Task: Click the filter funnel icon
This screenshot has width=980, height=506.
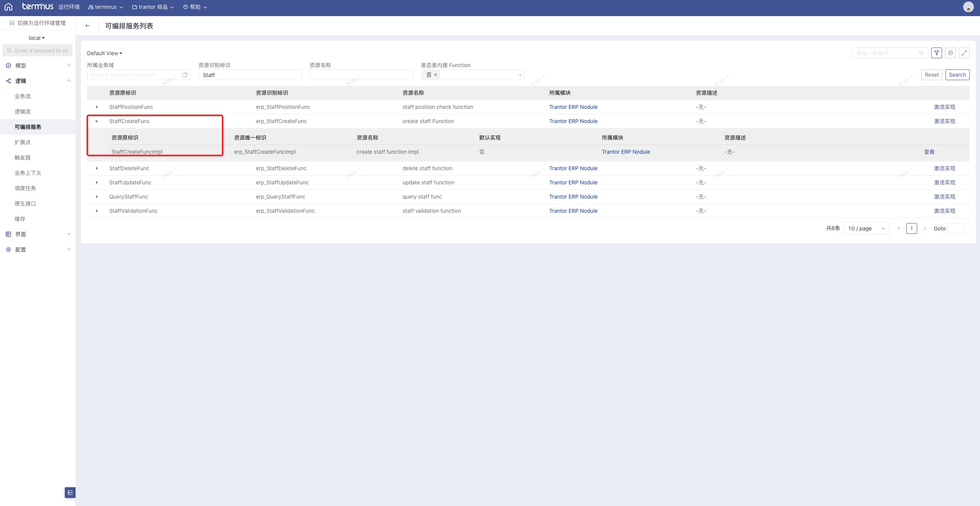Action: pos(937,53)
